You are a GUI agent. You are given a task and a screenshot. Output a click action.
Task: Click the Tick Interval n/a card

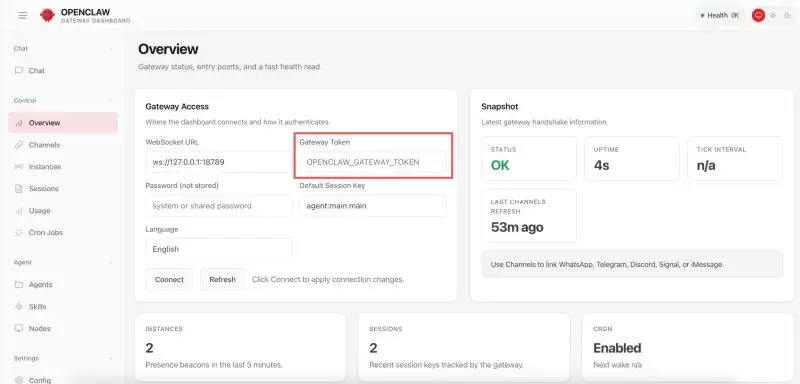(735, 159)
